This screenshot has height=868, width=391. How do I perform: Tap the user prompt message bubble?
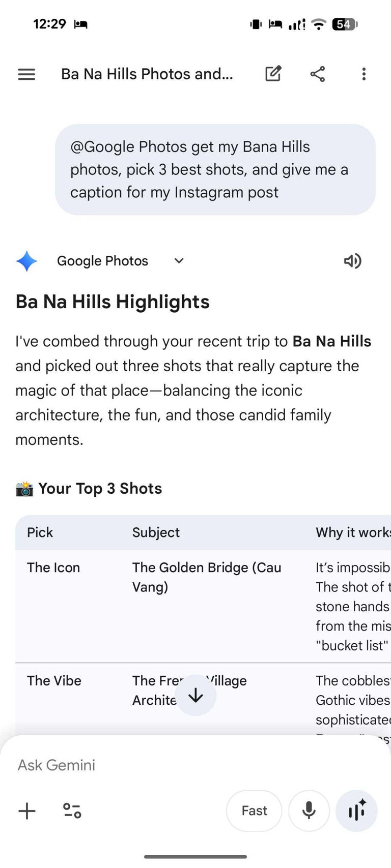pos(215,169)
